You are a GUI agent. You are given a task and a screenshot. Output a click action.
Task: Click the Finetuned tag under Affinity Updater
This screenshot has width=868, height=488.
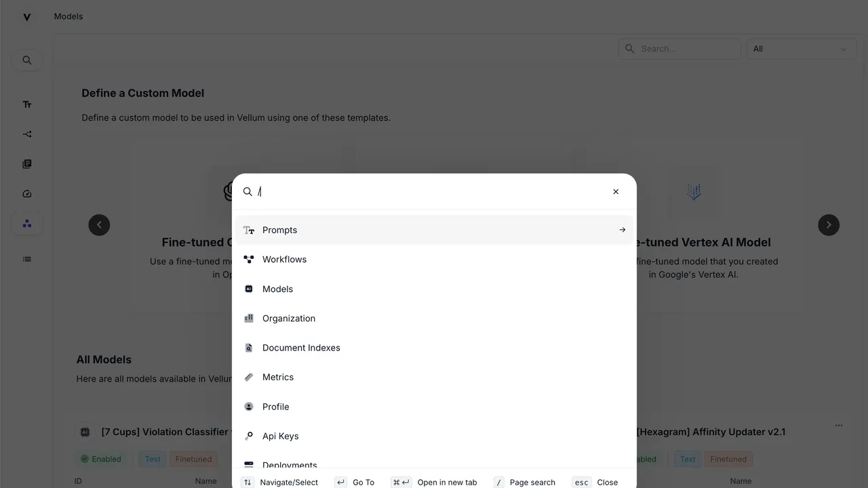(x=728, y=459)
